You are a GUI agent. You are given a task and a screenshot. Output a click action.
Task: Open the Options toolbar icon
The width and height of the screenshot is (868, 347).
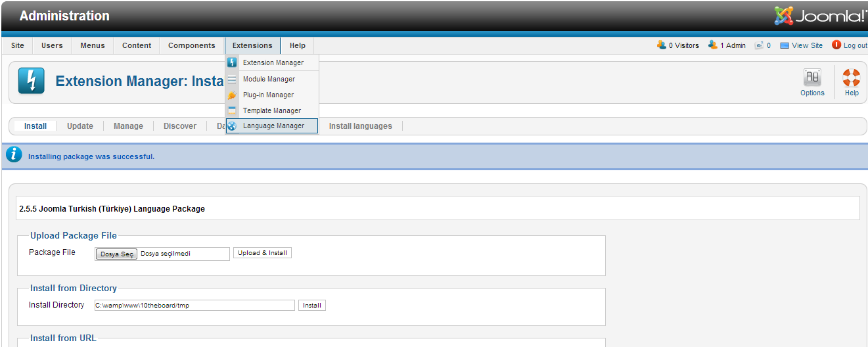[x=812, y=78]
